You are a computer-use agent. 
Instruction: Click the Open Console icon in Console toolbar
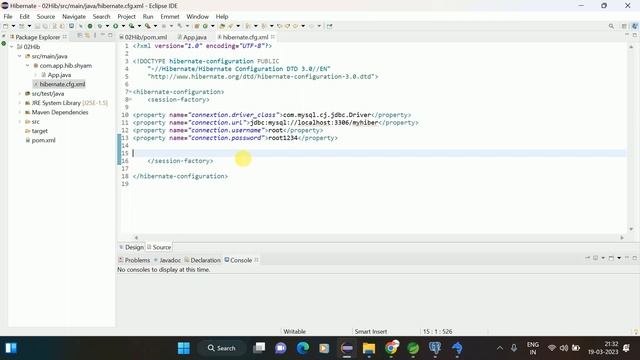[x=611, y=258]
